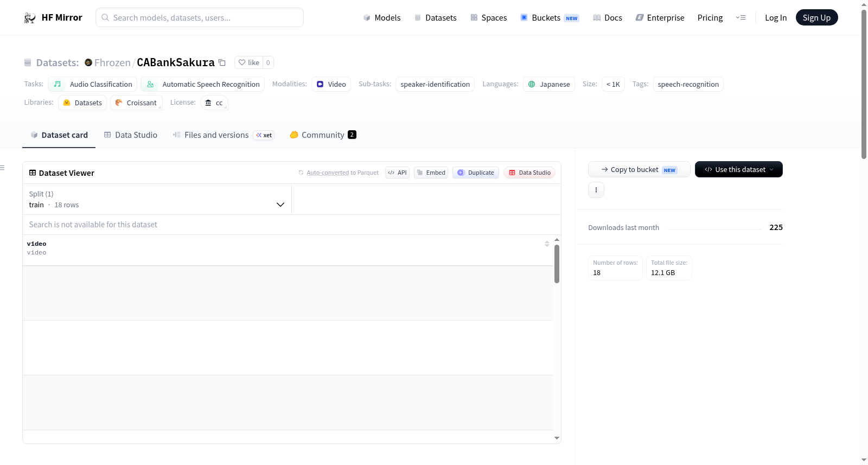Click the Log In link
The image size is (868, 465).
[x=776, y=17]
